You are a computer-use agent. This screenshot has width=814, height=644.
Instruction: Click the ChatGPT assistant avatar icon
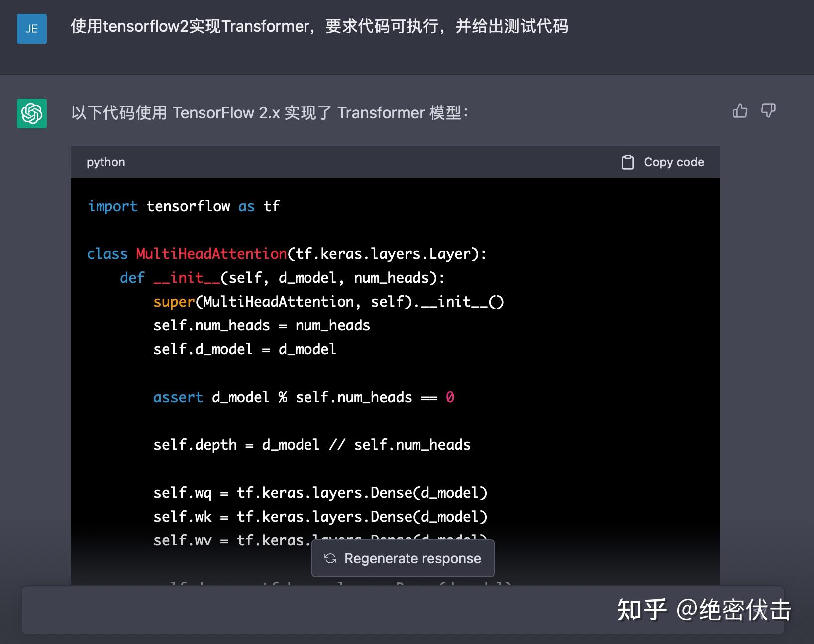[32, 113]
